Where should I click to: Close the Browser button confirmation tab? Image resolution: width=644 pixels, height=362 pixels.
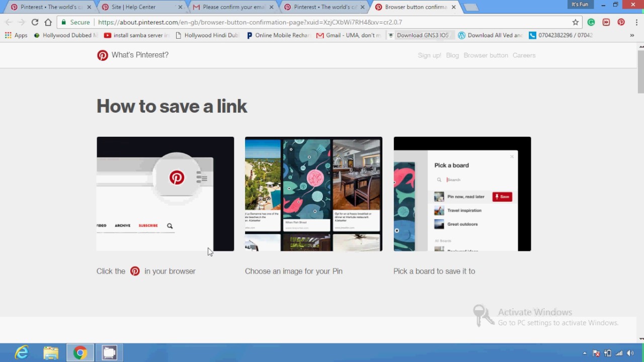pos(453,7)
